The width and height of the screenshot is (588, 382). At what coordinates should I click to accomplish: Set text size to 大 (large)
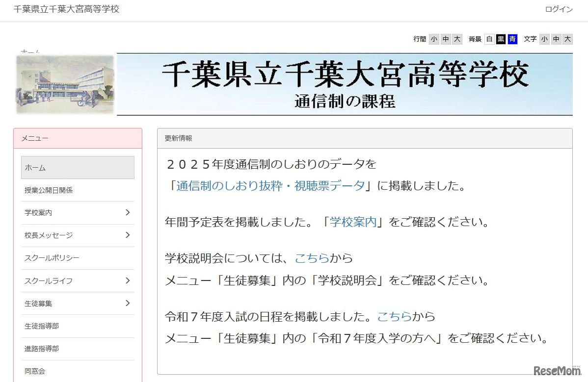click(568, 39)
